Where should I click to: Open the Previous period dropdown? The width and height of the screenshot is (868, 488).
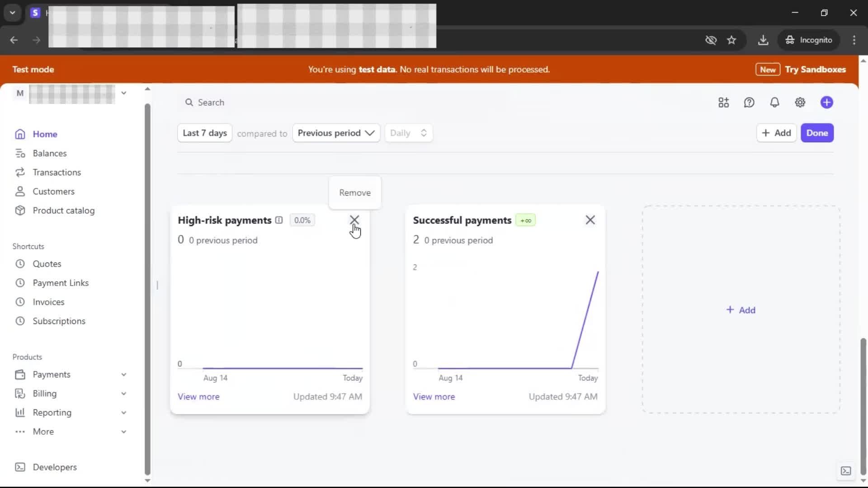pos(336,133)
